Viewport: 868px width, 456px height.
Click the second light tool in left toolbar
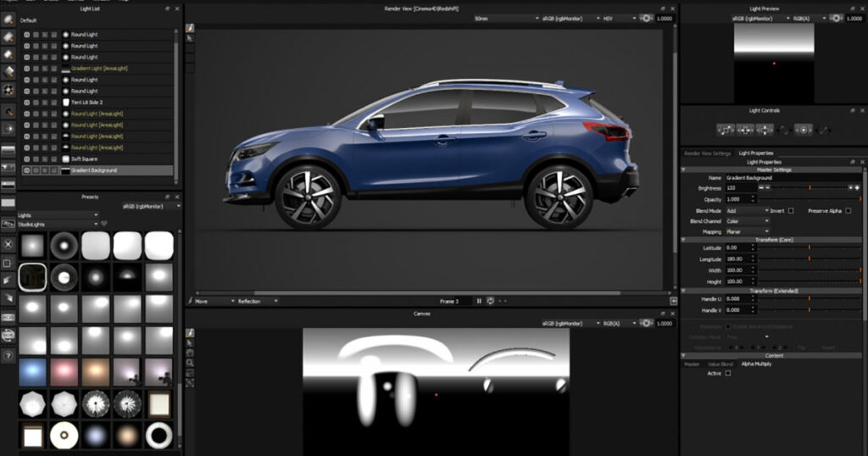click(x=8, y=37)
